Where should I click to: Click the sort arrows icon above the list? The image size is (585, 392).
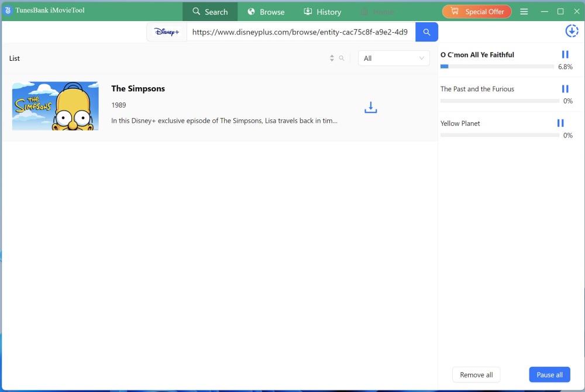[x=331, y=58]
